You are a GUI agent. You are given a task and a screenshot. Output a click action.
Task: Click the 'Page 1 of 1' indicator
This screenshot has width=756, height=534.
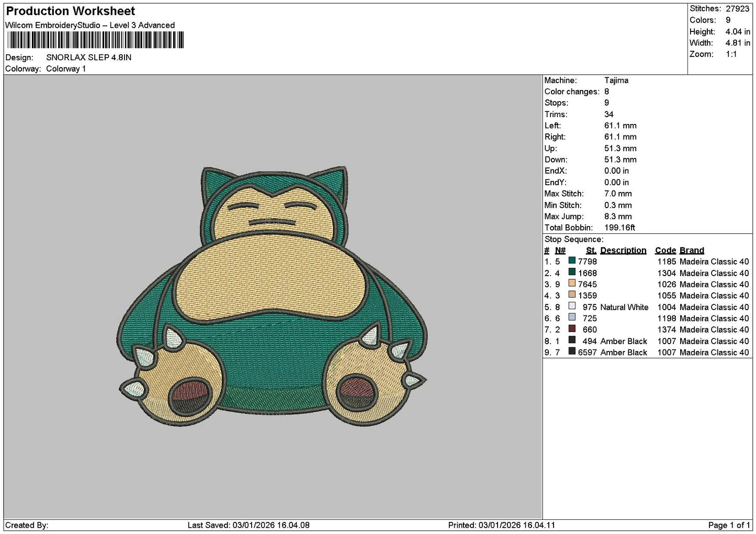coord(729,525)
